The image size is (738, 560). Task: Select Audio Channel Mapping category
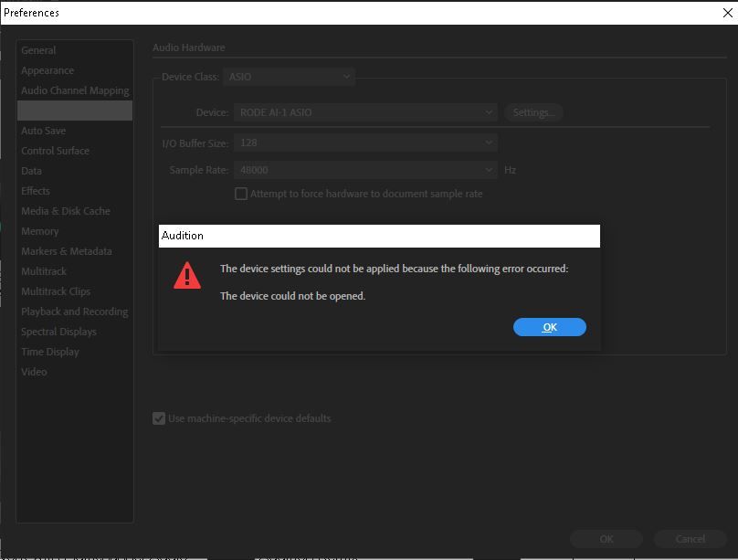click(75, 90)
